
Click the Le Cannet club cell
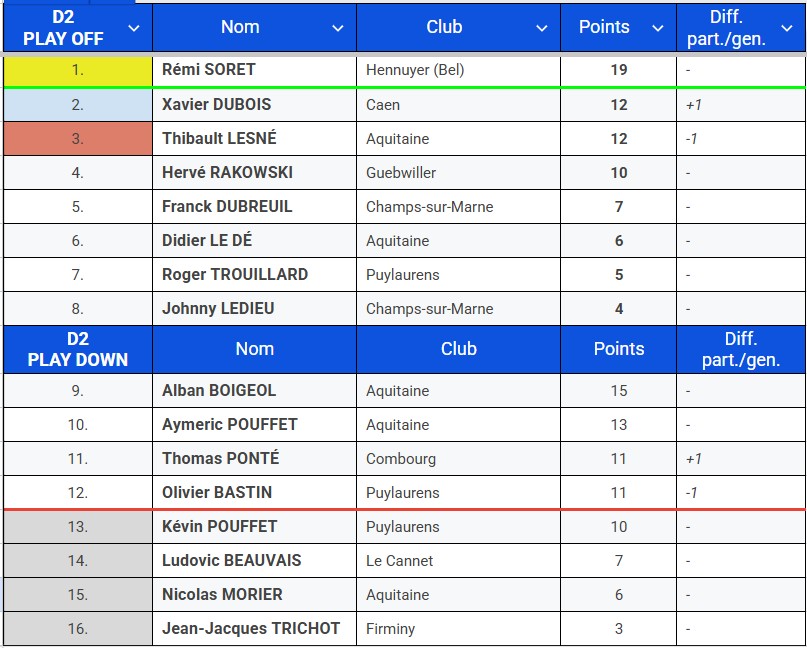point(458,560)
